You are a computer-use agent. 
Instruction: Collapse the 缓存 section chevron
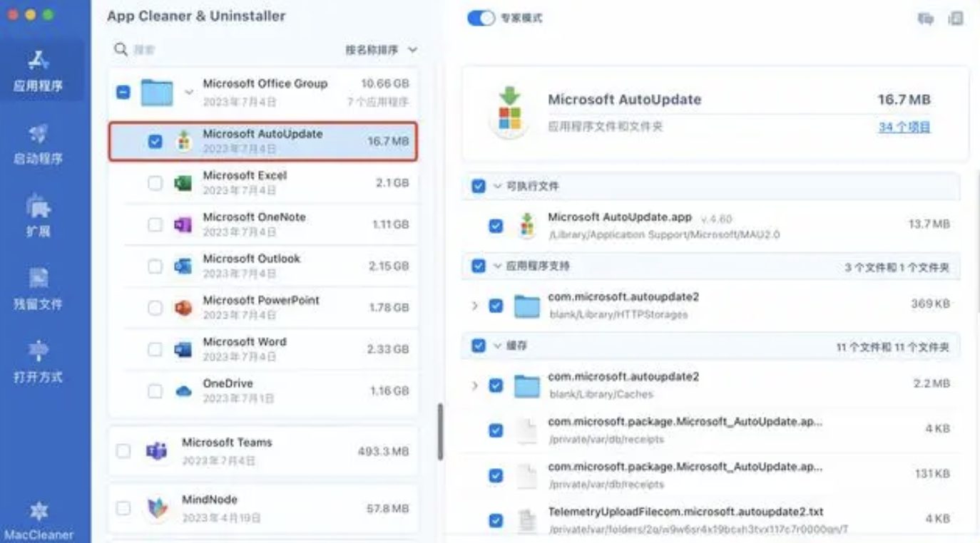[x=497, y=346]
